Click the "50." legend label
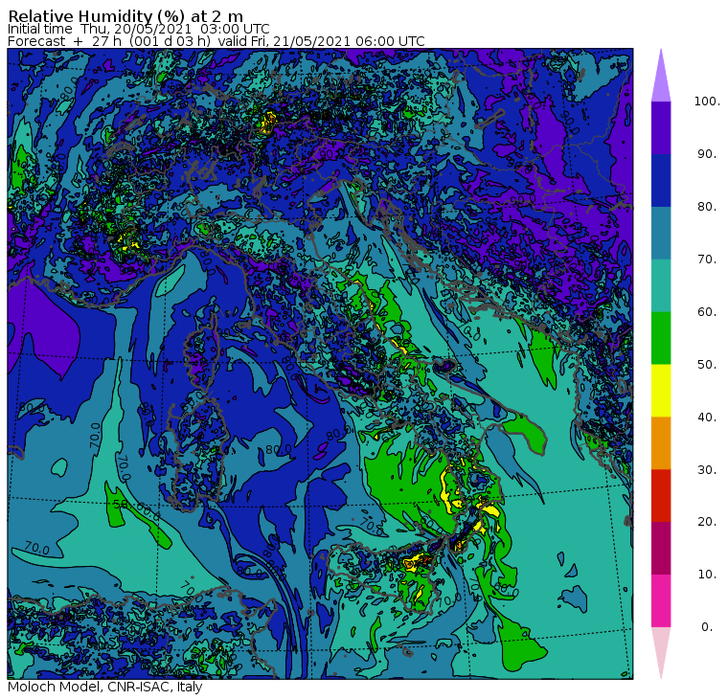Screen dimensions: 728x700 [707, 365]
